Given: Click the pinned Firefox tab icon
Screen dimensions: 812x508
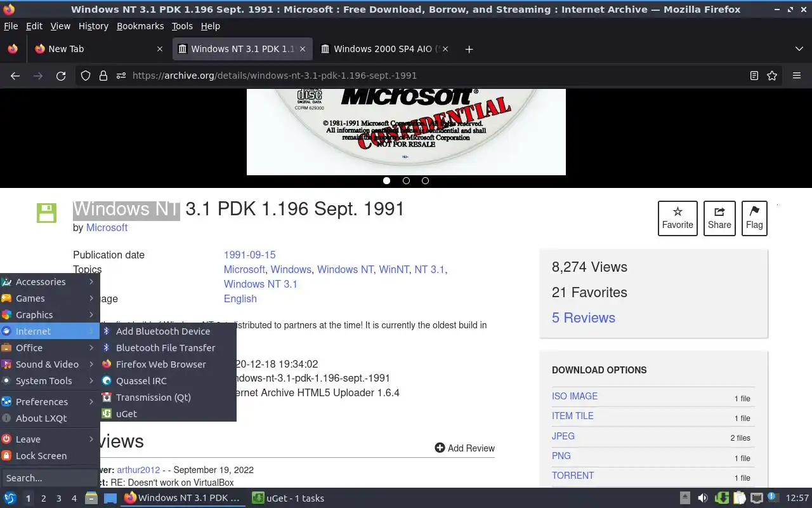Looking at the screenshot, I should [13, 49].
